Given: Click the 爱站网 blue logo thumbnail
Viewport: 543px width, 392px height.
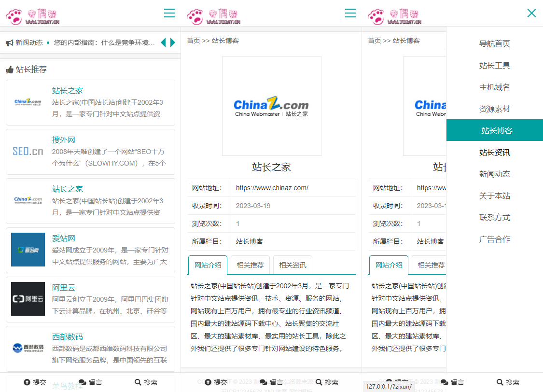Looking at the screenshot, I should pos(28,250).
